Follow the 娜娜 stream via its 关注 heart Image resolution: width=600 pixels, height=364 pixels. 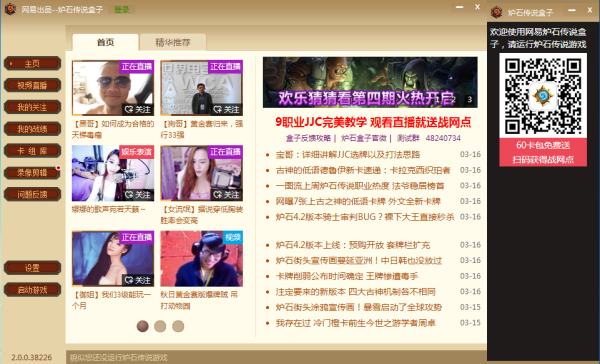[x=138, y=195]
